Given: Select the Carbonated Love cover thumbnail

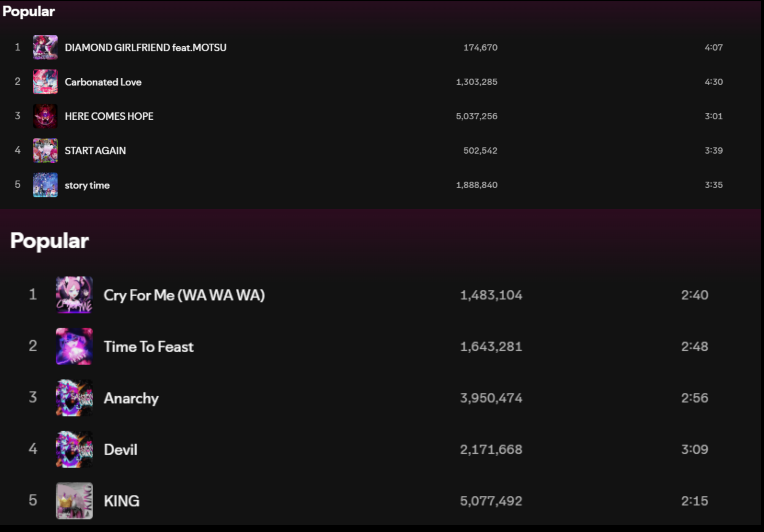Looking at the screenshot, I should point(45,82).
